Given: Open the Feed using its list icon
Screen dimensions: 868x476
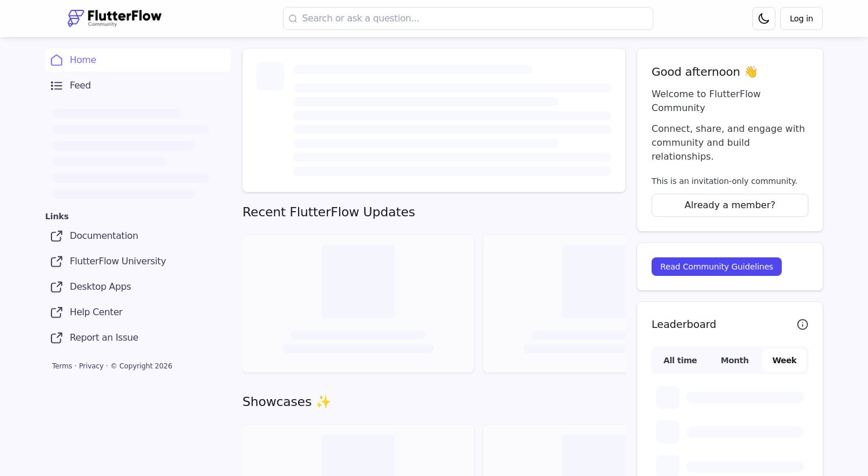Looking at the screenshot, I should coord(56,86).
